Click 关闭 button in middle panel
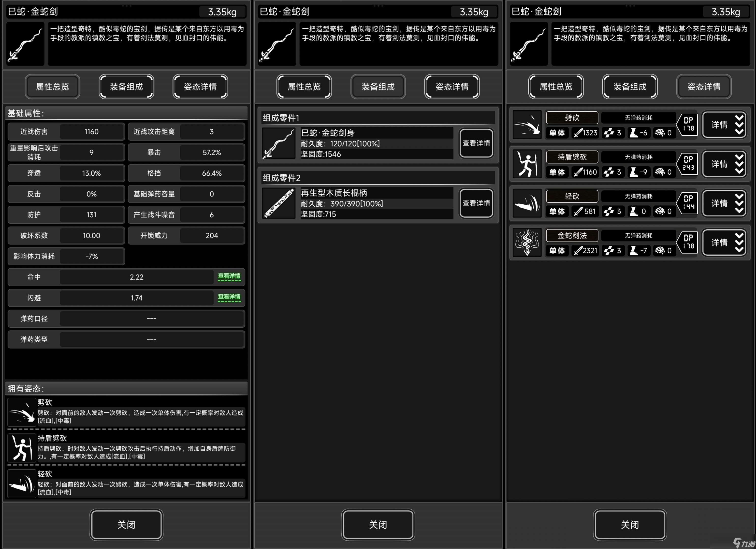Viewport: 756px width, 549px height. (378, 525)
